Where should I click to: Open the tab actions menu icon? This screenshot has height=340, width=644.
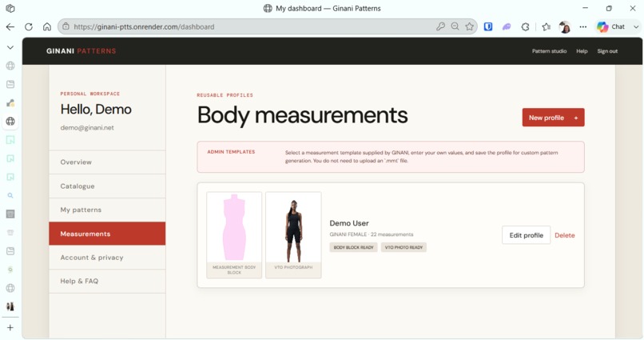click(10, 8)
